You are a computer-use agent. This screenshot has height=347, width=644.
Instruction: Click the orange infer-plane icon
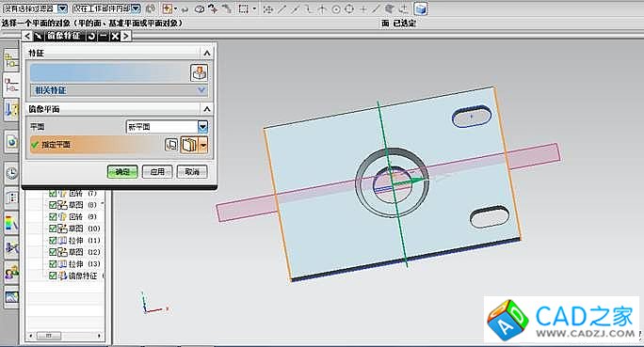(189, 145)
